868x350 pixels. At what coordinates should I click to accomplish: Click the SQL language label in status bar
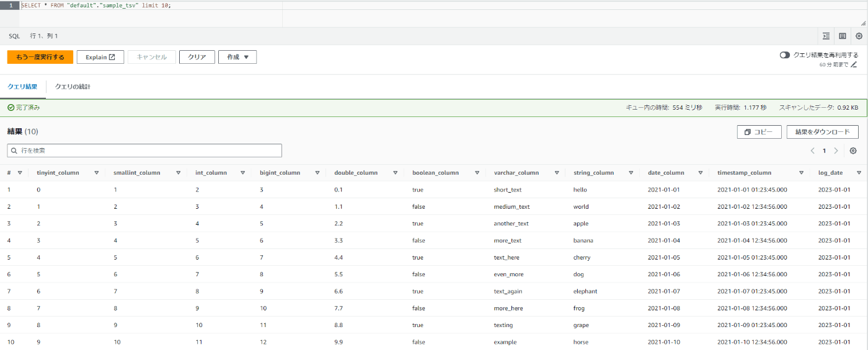tap(14, 36)
